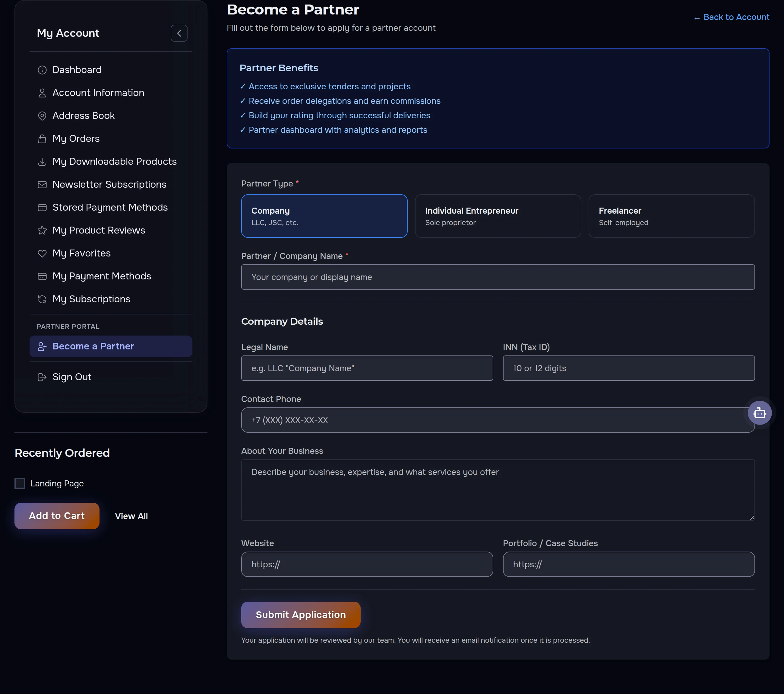The height and width of the screenshot is (694, 784).
Task: Select the Individual Entrepreneur partner type
Action: [498, 216]
